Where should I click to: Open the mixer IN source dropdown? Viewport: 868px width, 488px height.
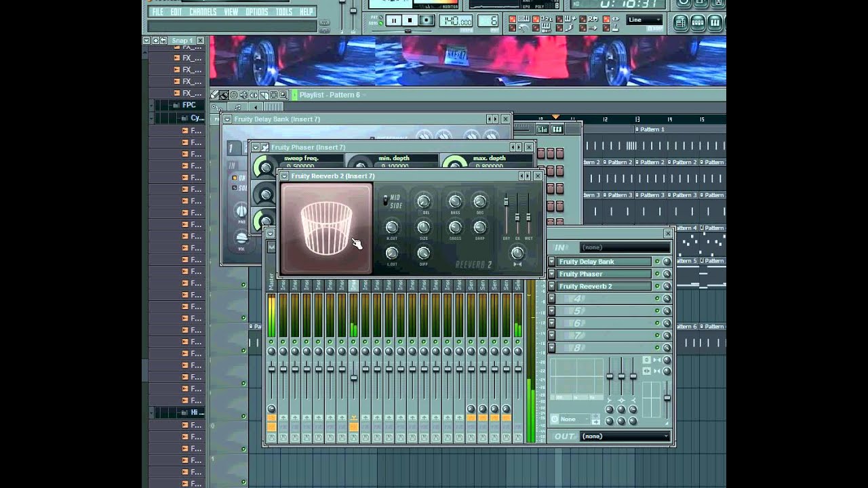coord(625,247)
